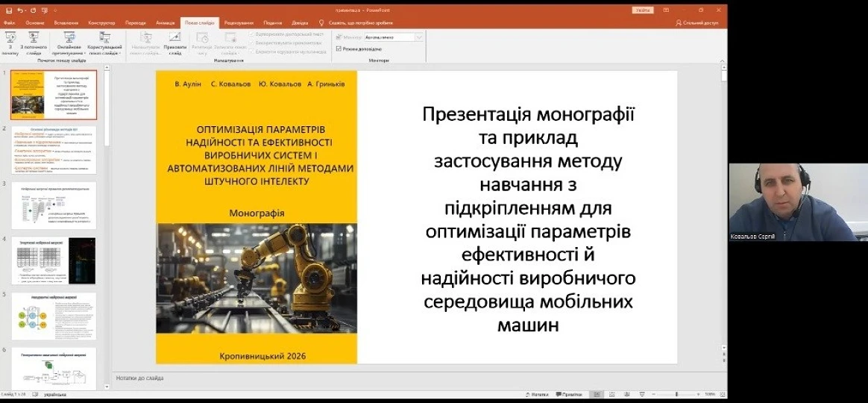Select slide 3 thumbnail in panel
Screen dimensions: 868x403
54,205
